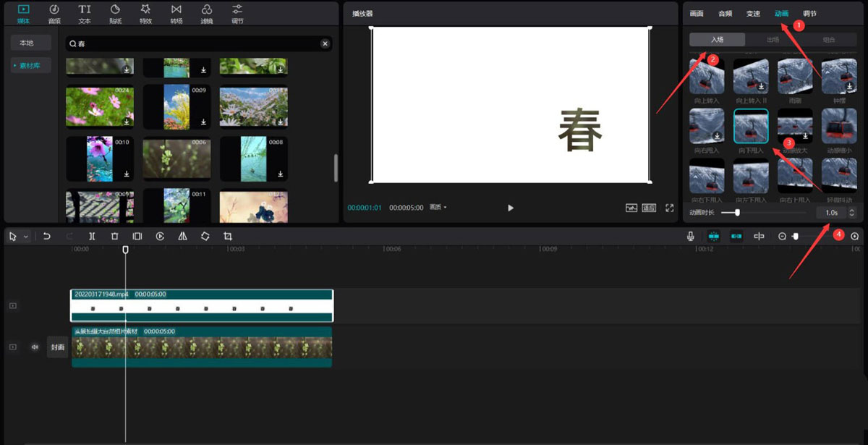The image size is (868, 445).
Task: Click the 本地 local media button
Action: point(27,43)
